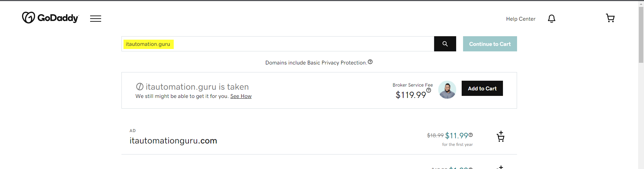Add the partially visible second domain to cart
644x169 pixels.
[x=501, y=167]
